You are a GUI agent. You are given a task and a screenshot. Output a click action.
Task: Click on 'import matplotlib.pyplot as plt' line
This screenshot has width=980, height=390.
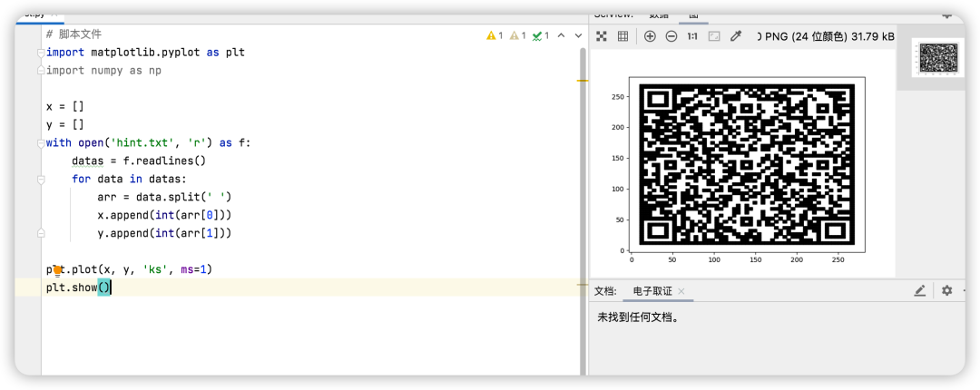tap(145, 53)
